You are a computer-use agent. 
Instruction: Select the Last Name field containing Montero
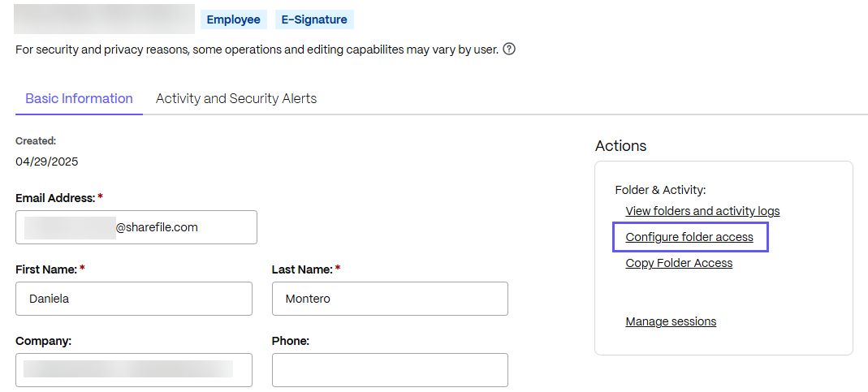pyautogui.click(x=390, y=299)
